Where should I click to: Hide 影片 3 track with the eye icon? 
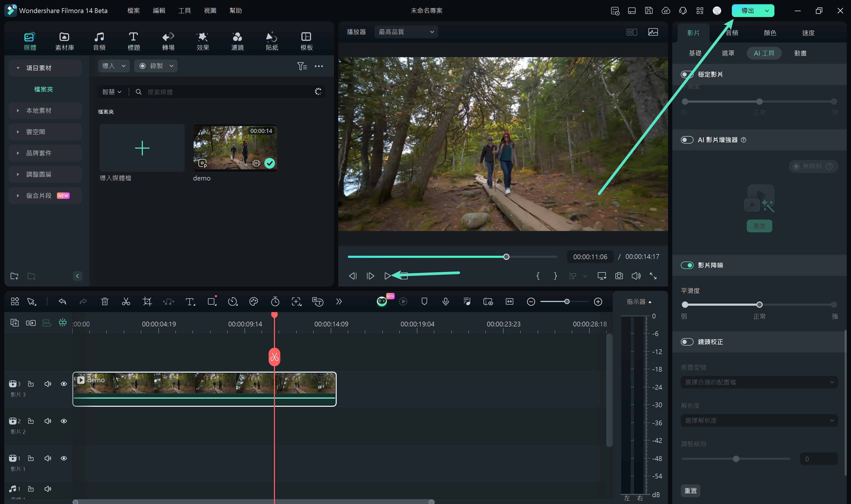coord(64,384)
